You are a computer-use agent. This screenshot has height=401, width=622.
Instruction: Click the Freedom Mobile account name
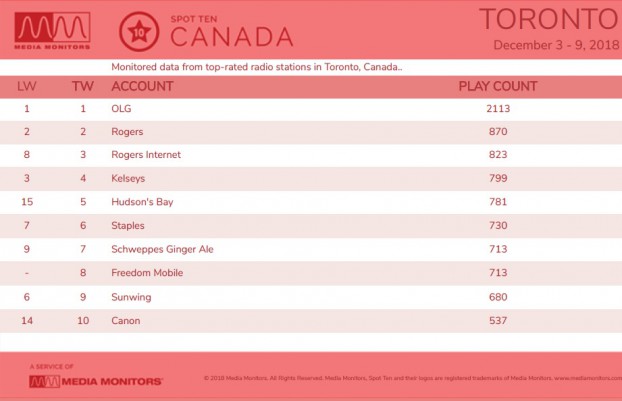coord(147,273)
